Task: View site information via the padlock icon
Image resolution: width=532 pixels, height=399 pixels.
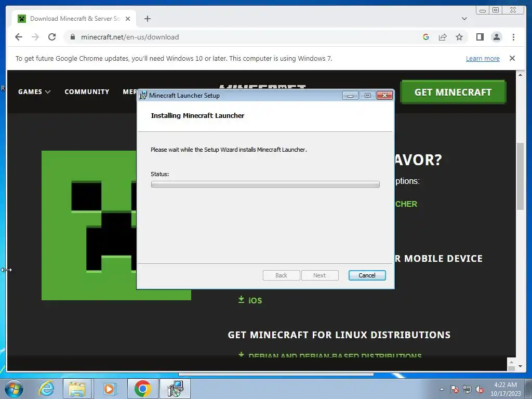Action: tap(73, 37)
